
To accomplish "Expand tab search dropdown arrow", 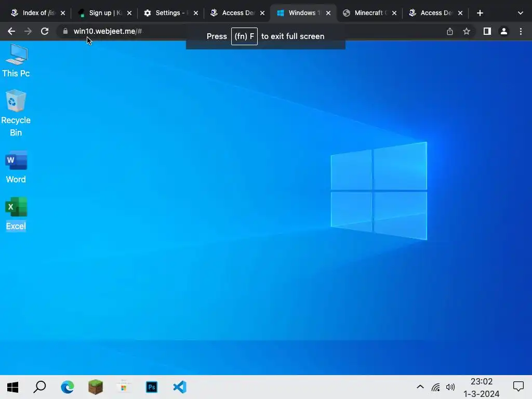I will point(521,13).
